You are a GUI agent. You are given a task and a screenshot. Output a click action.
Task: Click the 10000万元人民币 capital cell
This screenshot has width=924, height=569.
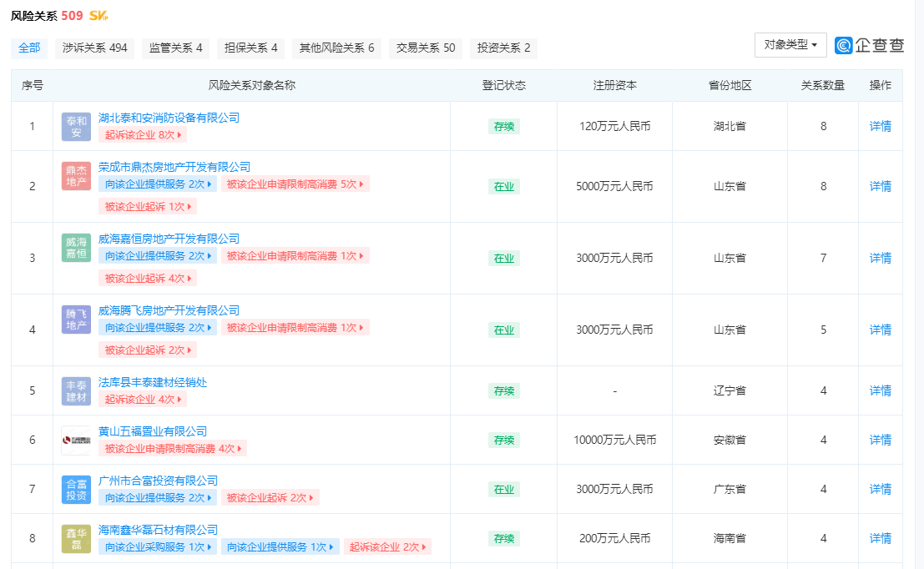[614, 441]
